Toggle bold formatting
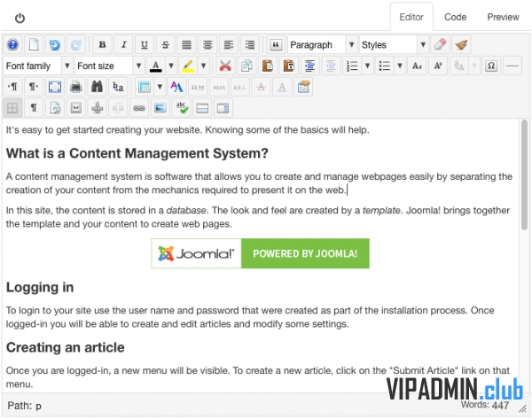 click(102, 44)
